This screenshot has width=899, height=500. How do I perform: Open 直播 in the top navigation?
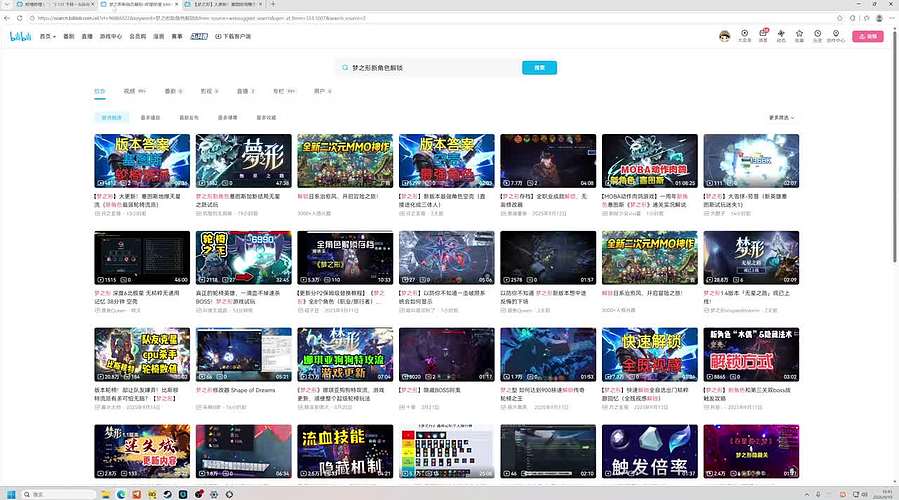pos(87,36)
